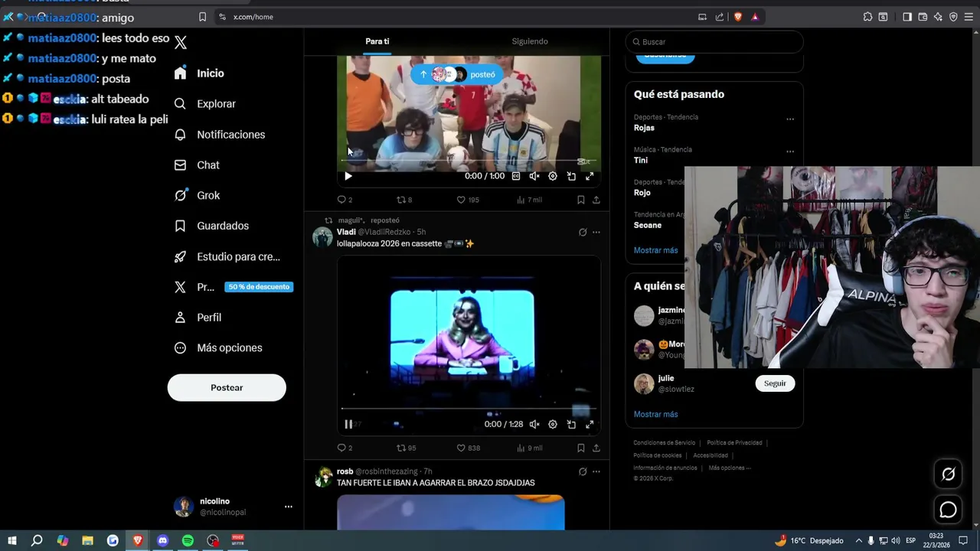Unmute the top football video
980x551 pixels.
click(x=534, y=176)
